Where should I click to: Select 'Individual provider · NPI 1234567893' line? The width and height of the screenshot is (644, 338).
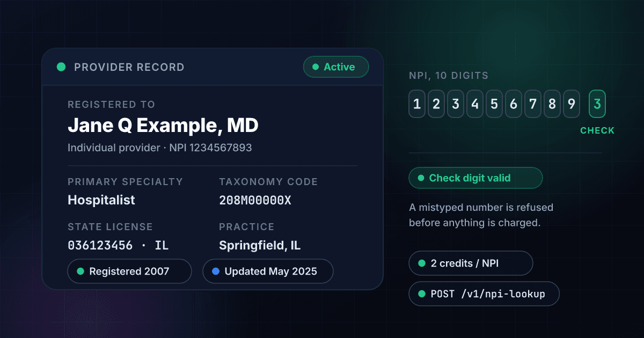point(160,148)
